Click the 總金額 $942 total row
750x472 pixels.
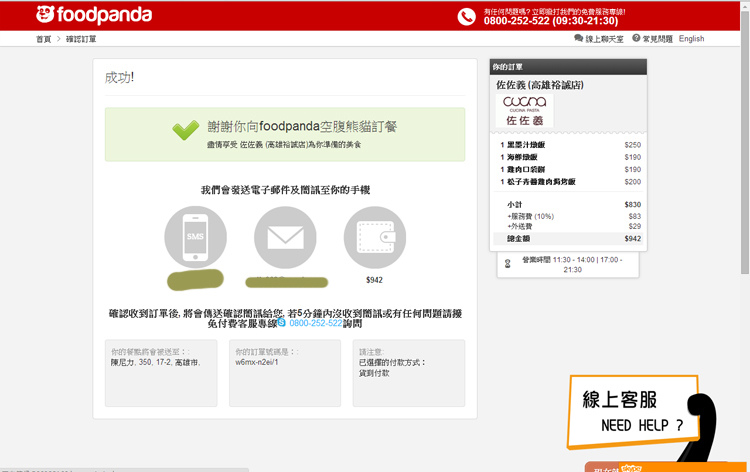(x=568, y=239)
